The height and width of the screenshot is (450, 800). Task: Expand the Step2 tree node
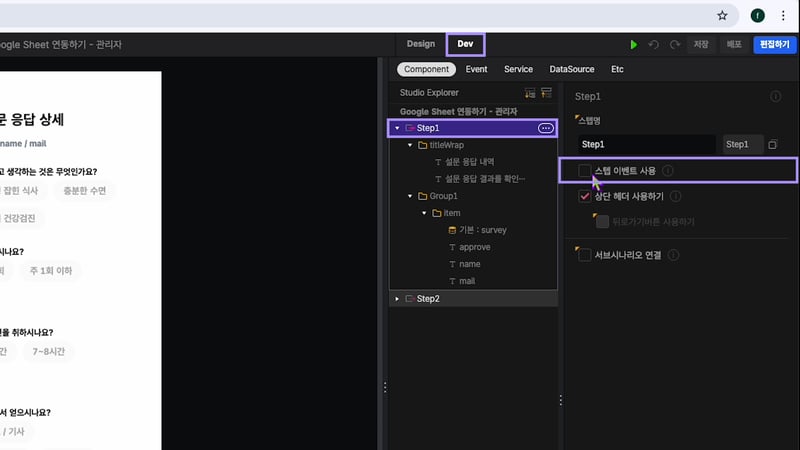point(397,299)
